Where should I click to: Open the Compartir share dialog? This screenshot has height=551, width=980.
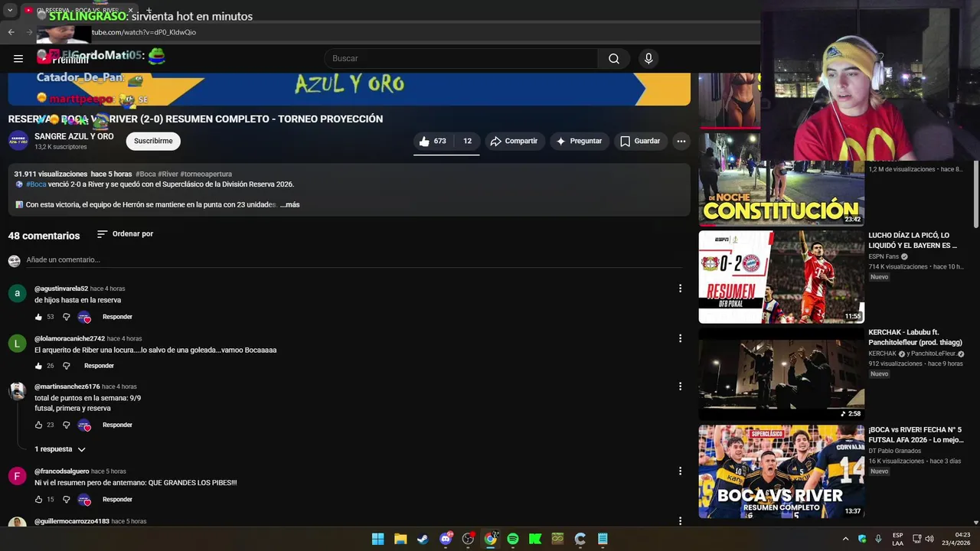point(514,141)
